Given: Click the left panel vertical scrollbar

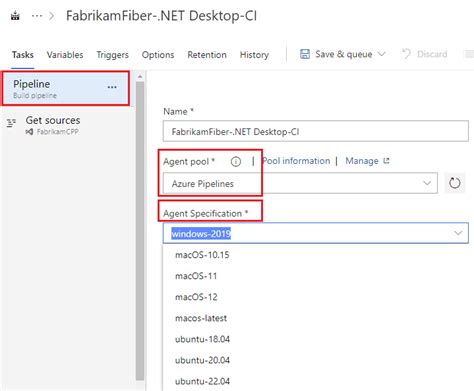Looking at the screenshot, I should [x=140, y=230].
